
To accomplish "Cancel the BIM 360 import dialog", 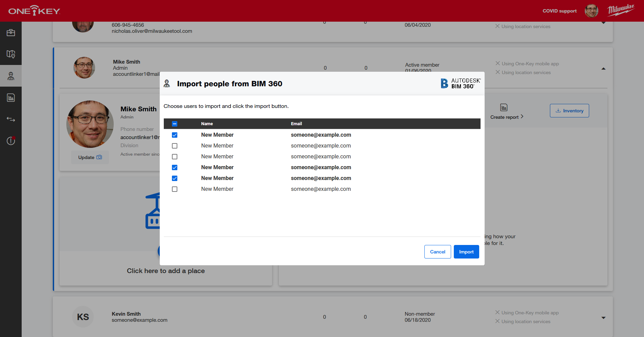I will point(438,252).
